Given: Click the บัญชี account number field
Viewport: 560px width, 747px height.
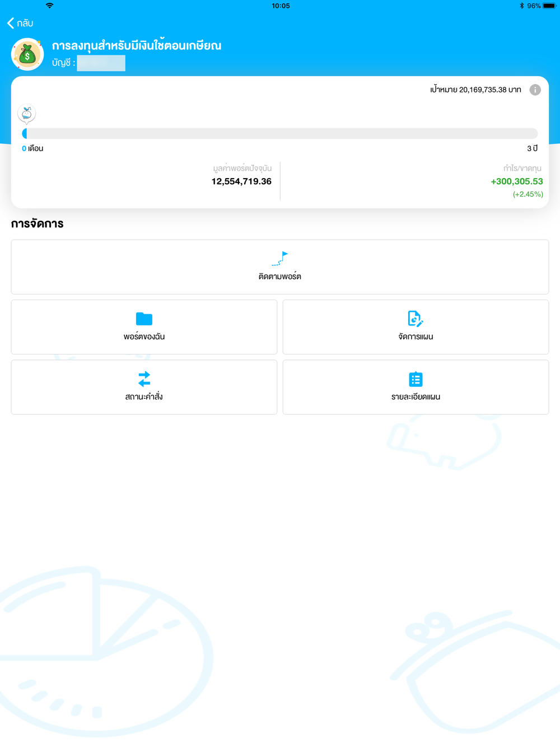Looking at the screenshot, I should click(x=101, y=63).
